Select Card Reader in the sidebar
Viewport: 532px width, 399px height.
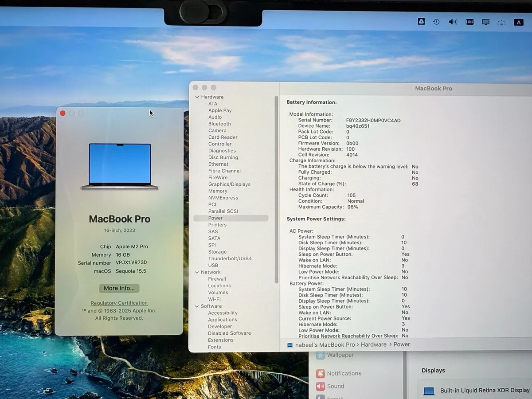pos(223,137)
